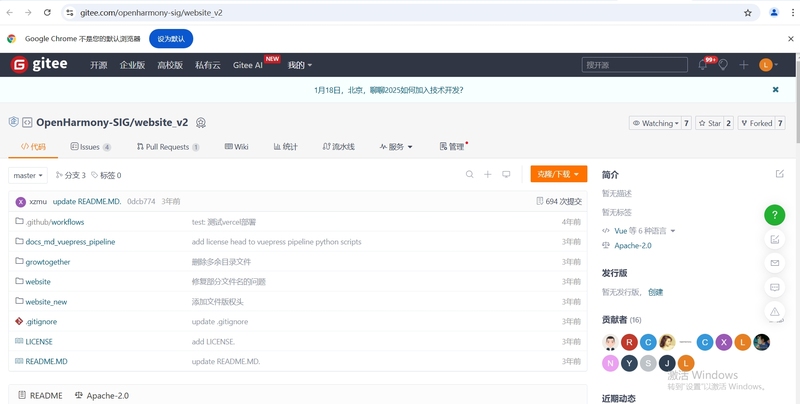View 694 次提交 commit history
800x404 pixels.
point(559,201)
